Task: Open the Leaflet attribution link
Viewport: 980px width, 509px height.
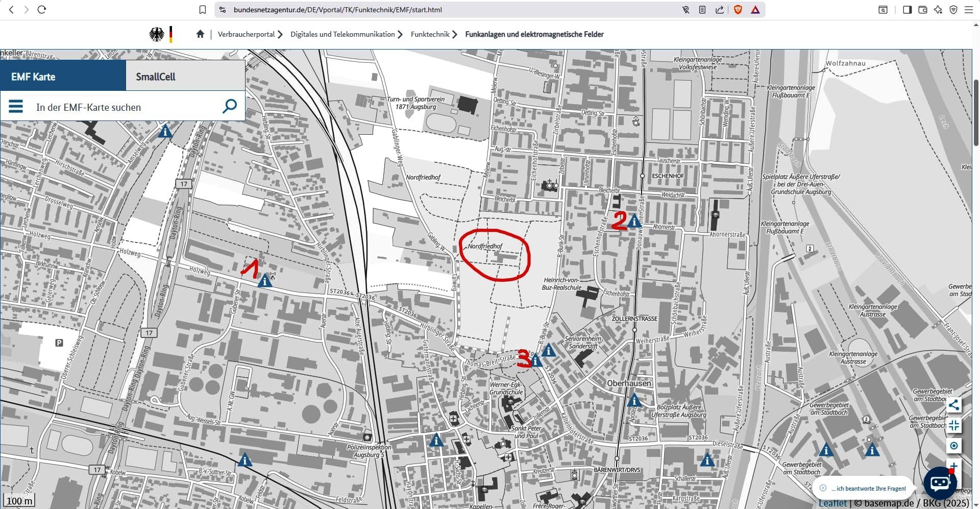Action: click(832, 503)
